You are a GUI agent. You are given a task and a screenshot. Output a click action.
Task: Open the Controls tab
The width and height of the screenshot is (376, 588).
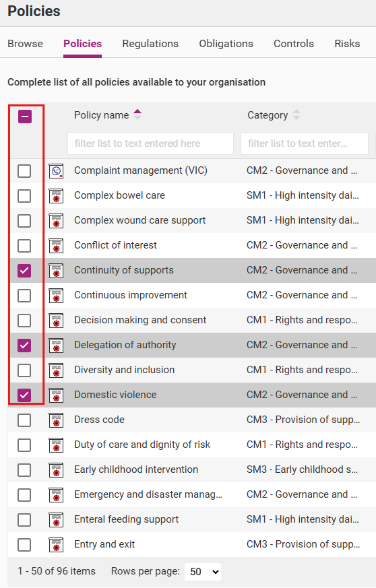coord(293,44)
